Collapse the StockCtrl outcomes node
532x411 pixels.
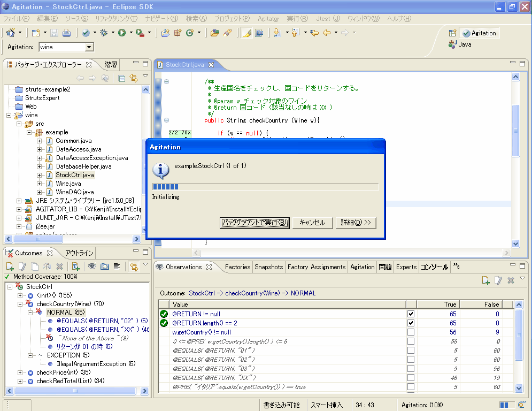coord(10,287)
